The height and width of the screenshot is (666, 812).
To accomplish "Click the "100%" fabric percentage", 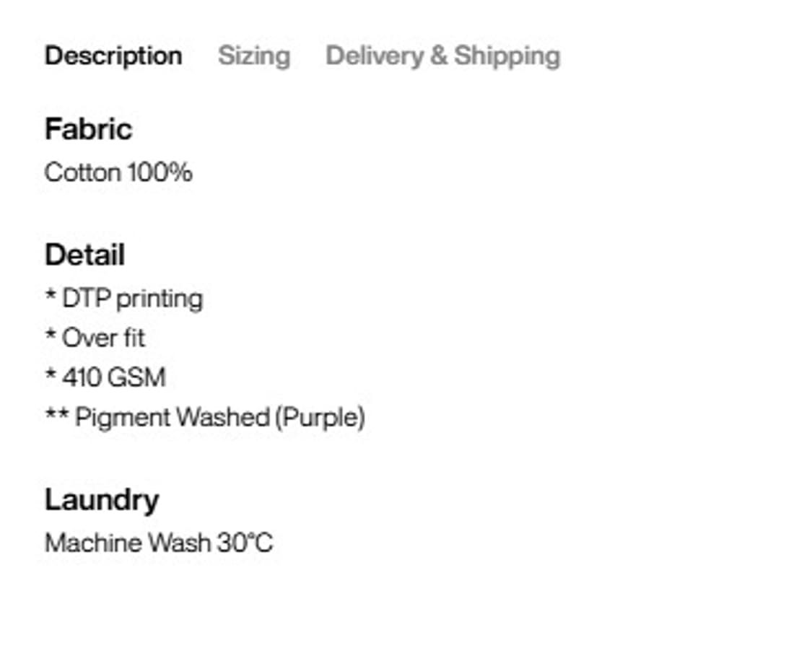I will pyautogui.click(x=160, y=173).
